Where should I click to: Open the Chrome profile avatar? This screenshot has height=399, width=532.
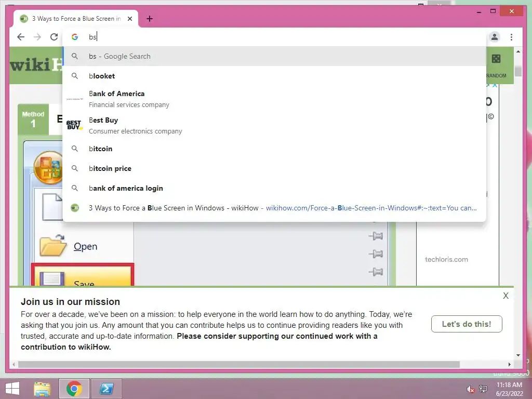(495, 37)
